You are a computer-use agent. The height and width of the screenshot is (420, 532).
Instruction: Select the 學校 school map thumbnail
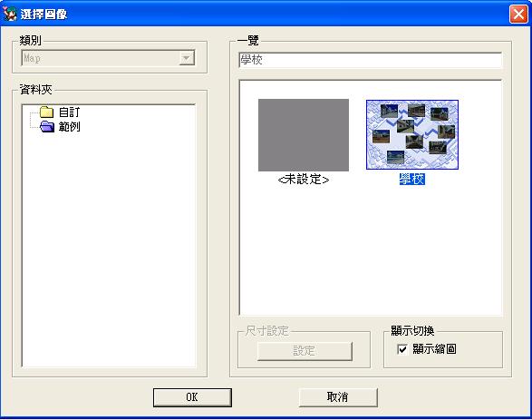(411, 135)
